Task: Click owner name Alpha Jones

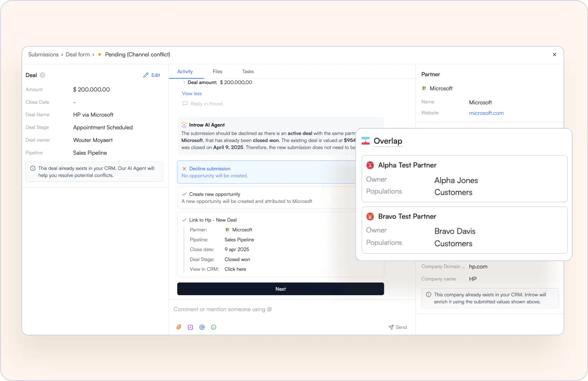Action: click(x=456, y=180)
